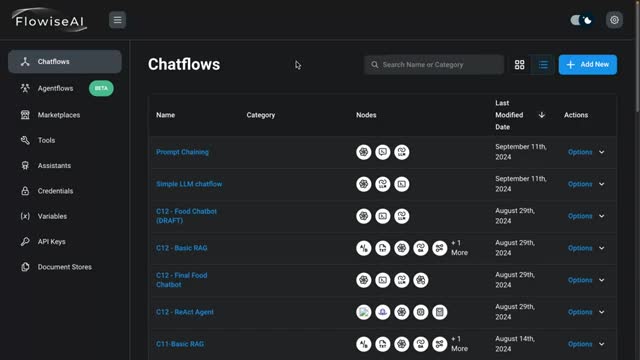Open the C11-Basic RAG chatflow

180,344
